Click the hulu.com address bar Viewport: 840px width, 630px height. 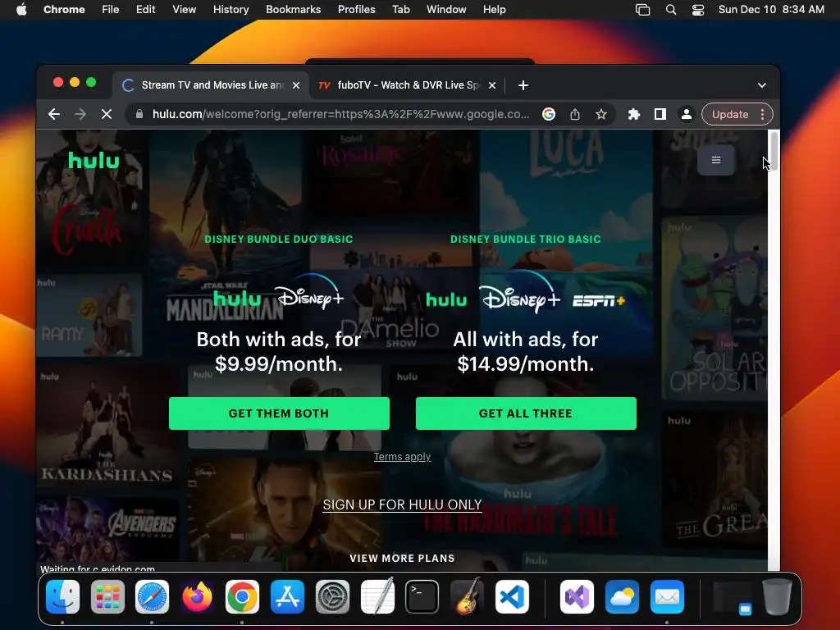pyautogui.click(x=340, y=114)
